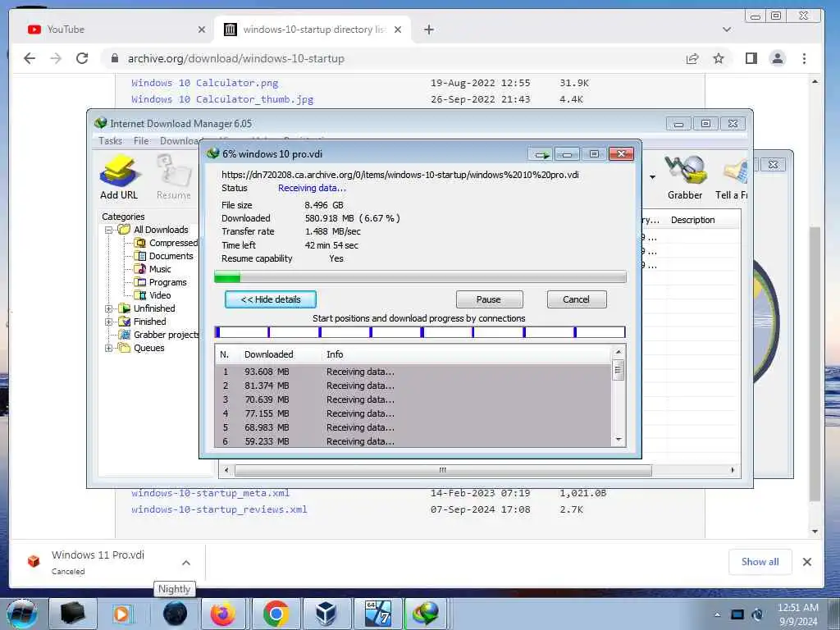Image resolution: width=840 pixels, height=630 pixels.
Task: Open windows-10-startup_reviews.xml link
Action: tap(219, 509)
